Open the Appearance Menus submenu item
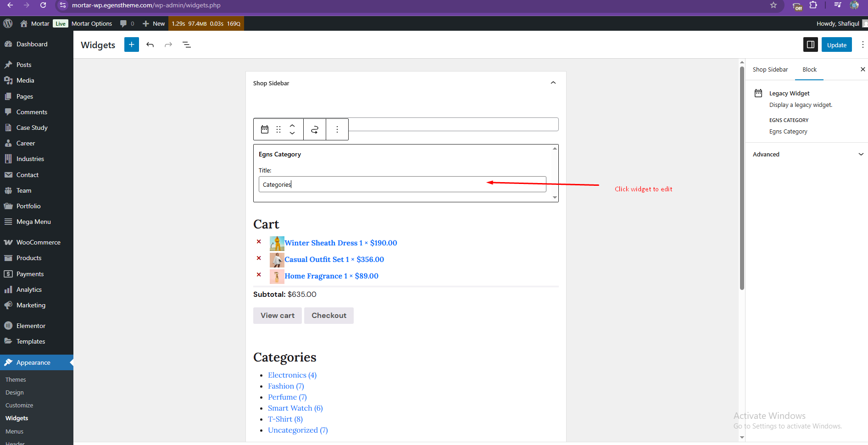This screenshot has height=445, width=868. [14, 431]
